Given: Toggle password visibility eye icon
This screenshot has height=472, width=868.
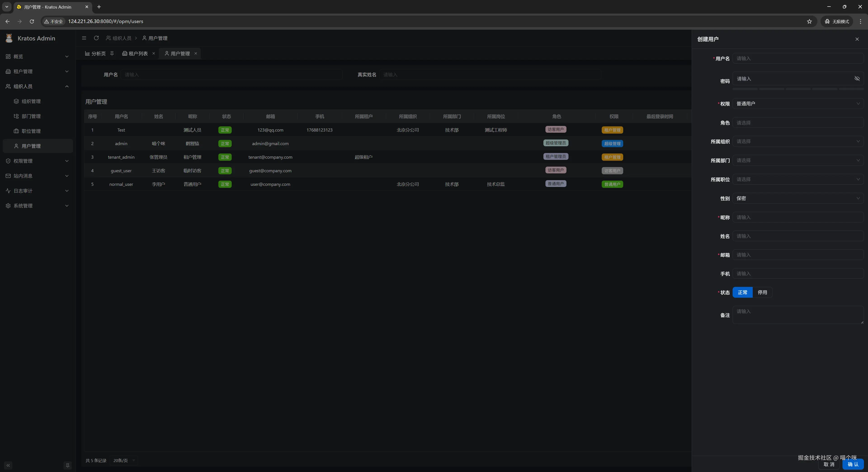Looking at the screenshot, I should point(857,78).
